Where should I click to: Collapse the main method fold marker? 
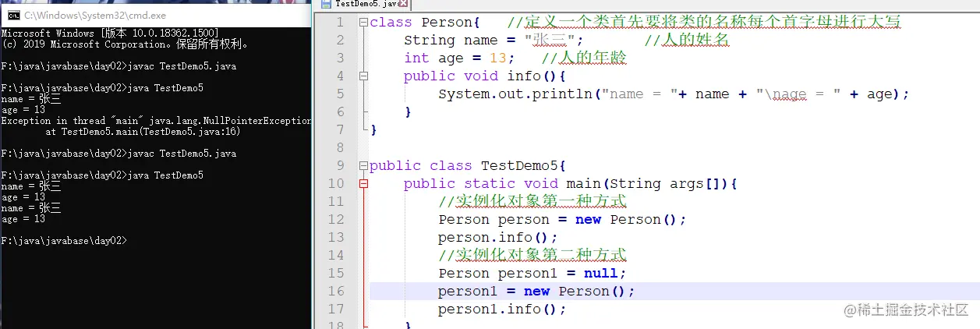pos(363,183)
